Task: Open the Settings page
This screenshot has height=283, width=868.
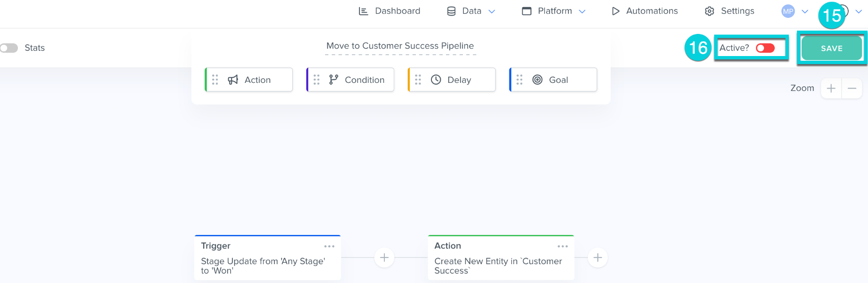Action: tap(729, 11)
